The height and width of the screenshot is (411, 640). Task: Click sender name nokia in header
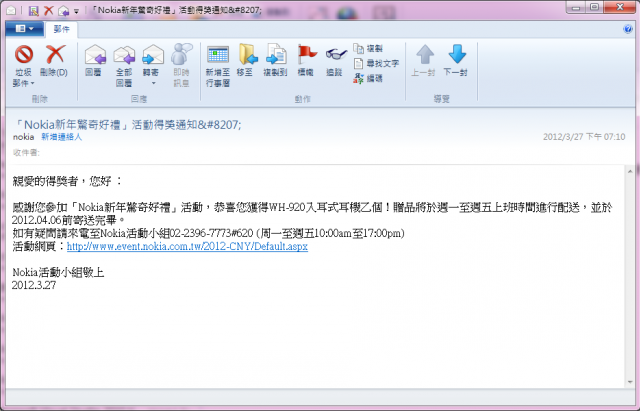coord(23,137)
